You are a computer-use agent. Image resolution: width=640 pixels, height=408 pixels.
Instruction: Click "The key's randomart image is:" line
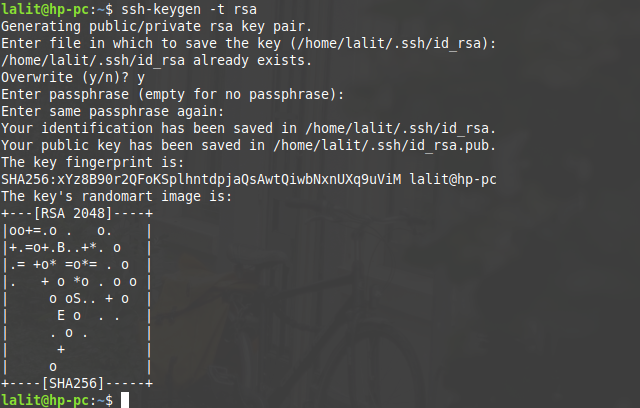[115, 196]
